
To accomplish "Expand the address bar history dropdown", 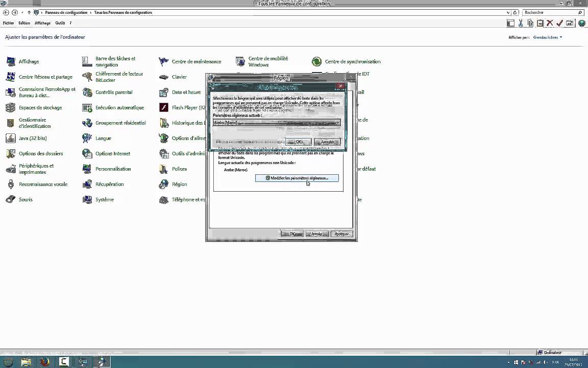I will click(x=508, y=13).
